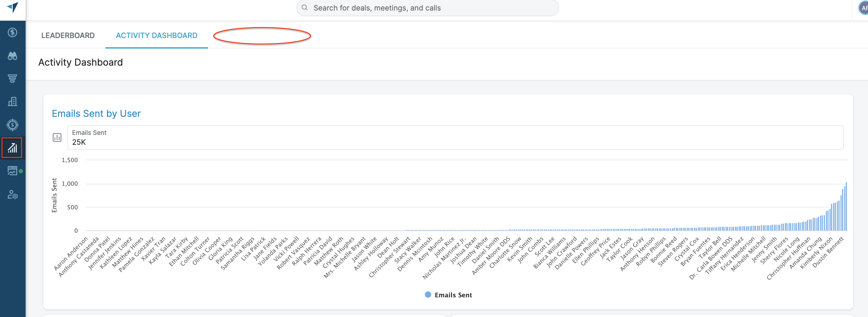Click the Anthony Castaneda axis label
Screen dimensions: 868x317
point(78,257)
